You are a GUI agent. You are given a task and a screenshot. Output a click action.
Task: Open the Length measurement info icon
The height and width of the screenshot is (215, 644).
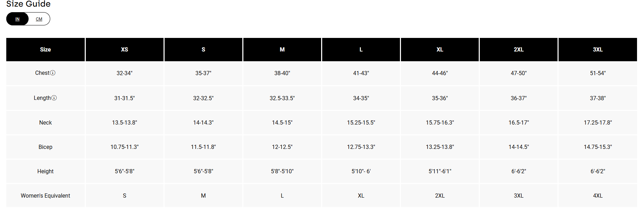[54, 98]
